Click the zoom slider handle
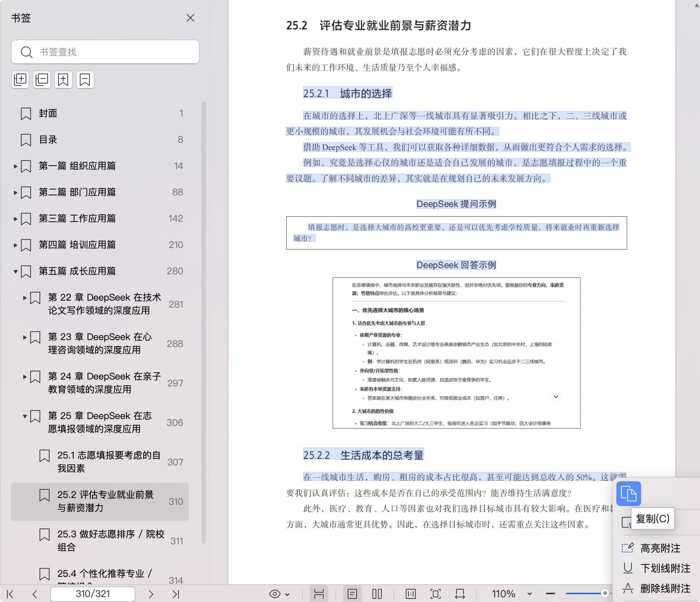The height and width of the screenshot is (602, 700). (605, 593)
